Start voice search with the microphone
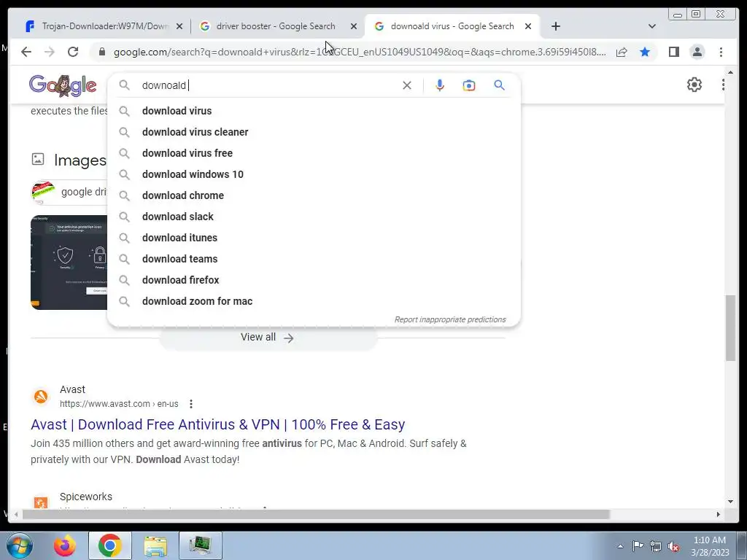Image resolution: width=747 pixels, height=560 pixels. coord(440,85)
